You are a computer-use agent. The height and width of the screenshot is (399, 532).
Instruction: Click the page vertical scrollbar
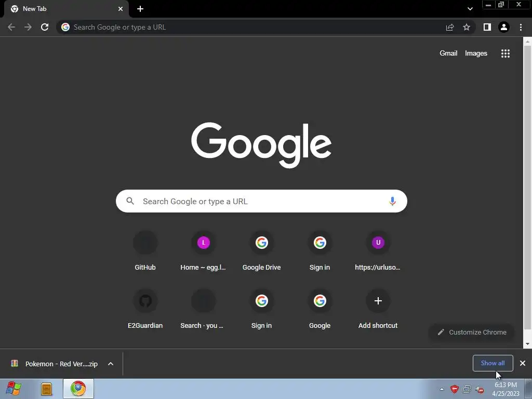(x=527, y=187)
